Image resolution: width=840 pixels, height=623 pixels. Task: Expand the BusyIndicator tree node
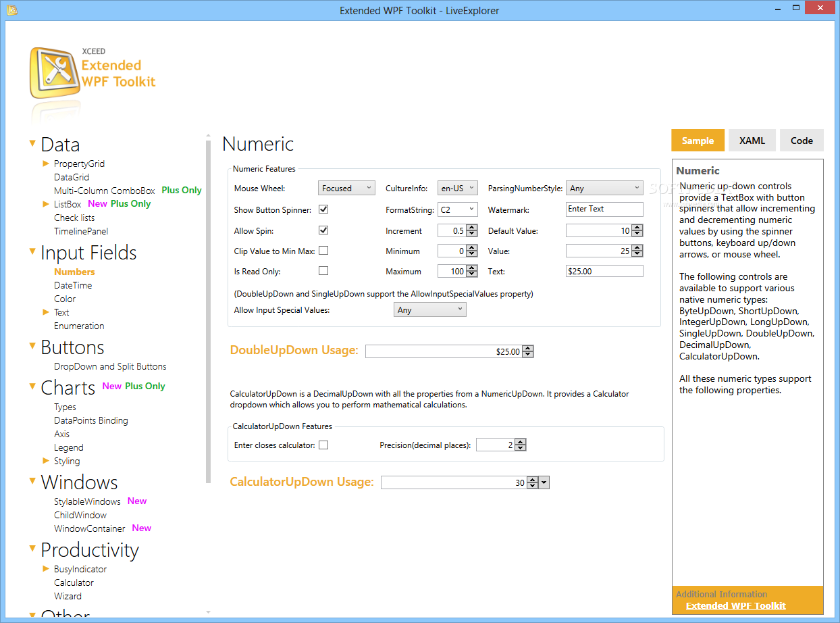tap(46, 569)
